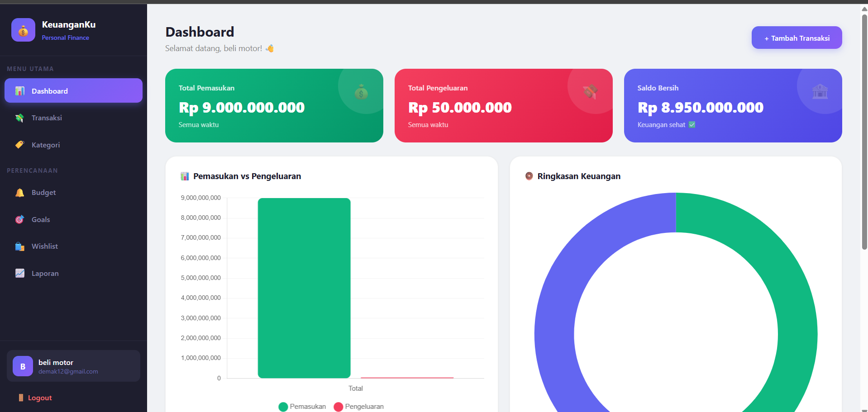Click the Goals target icon
The width and height of the screenshot is (868, 412).
[x=20, y=220]
